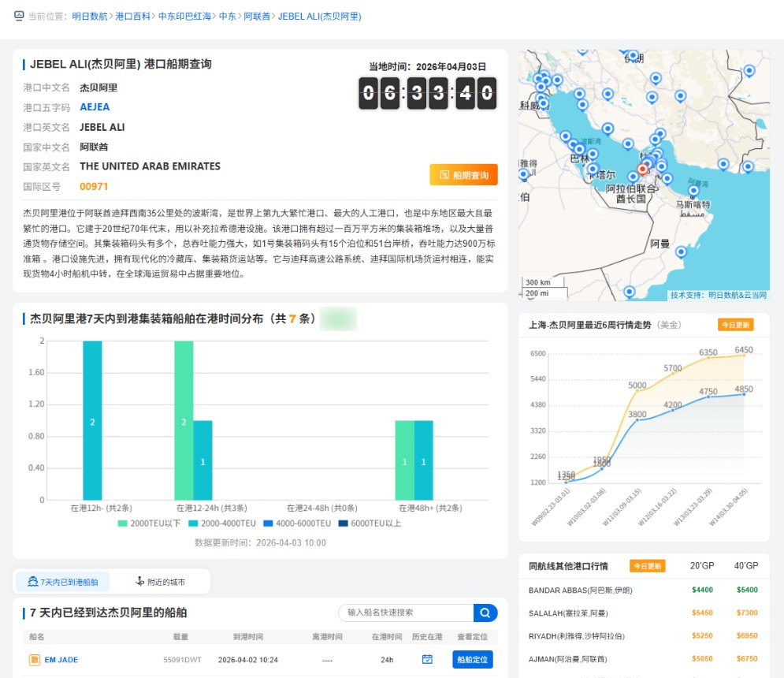Click the 散 cargo-type badge beside EM JADE
Image resolution: width=784 pixels, height=678 pixels.
tap(35, 660)
